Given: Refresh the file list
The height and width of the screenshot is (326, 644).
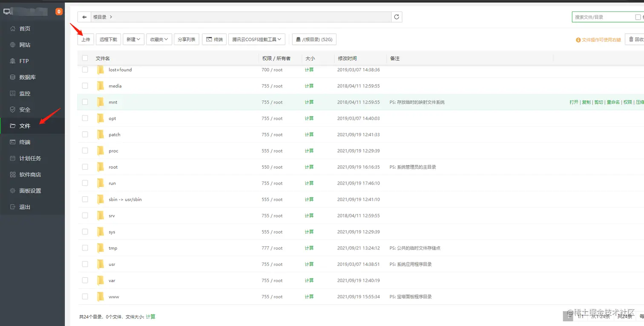Looking at the screenshot, I should 397,17.
